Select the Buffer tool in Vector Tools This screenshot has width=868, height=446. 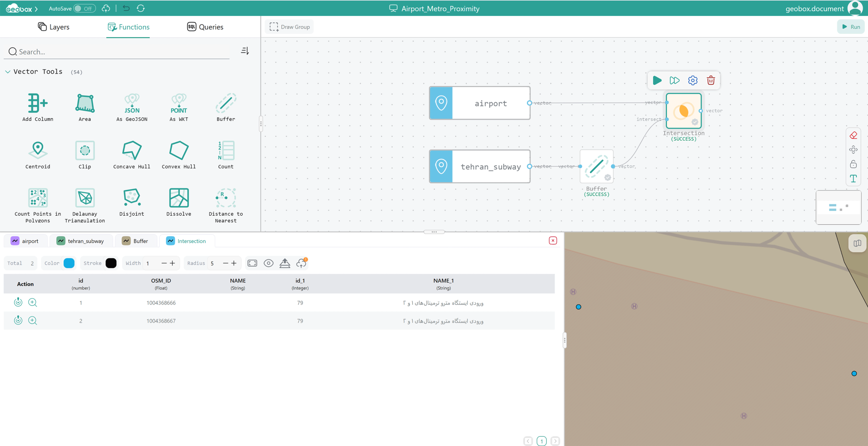pyautogui.click(x=226, y=107)
